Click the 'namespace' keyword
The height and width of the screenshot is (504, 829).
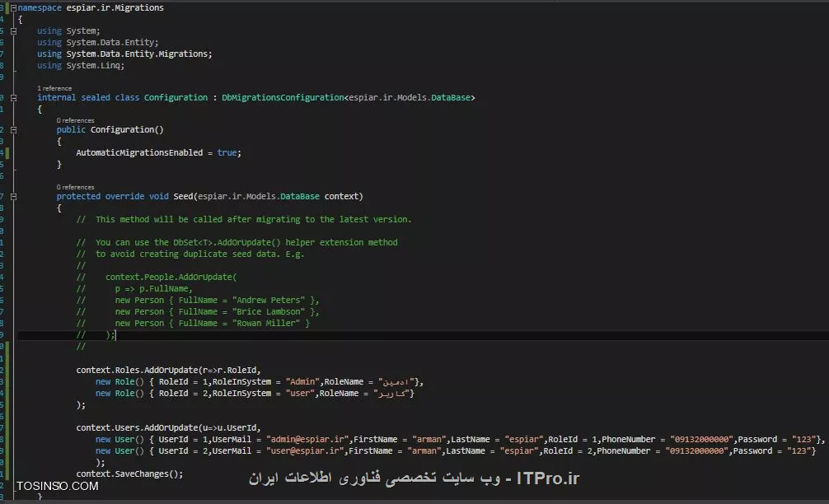[x=40, y=8]
